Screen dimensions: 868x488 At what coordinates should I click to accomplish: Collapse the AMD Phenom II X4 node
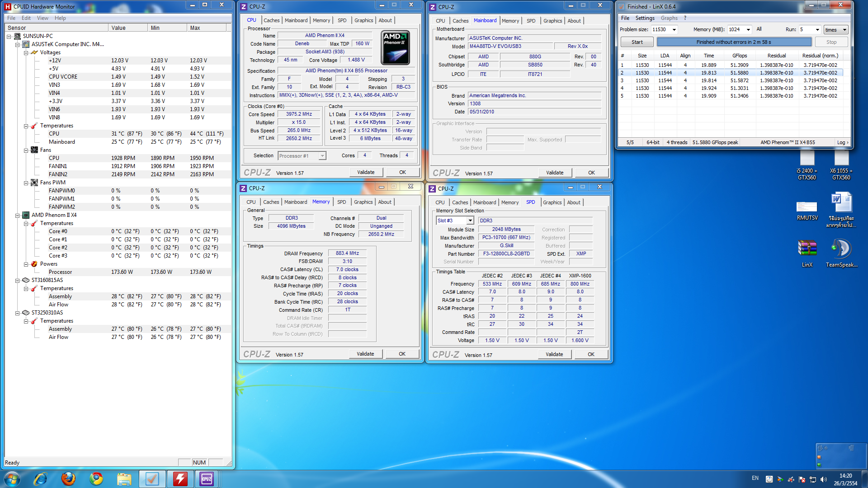pyautogui.click(x=18, y=216)
